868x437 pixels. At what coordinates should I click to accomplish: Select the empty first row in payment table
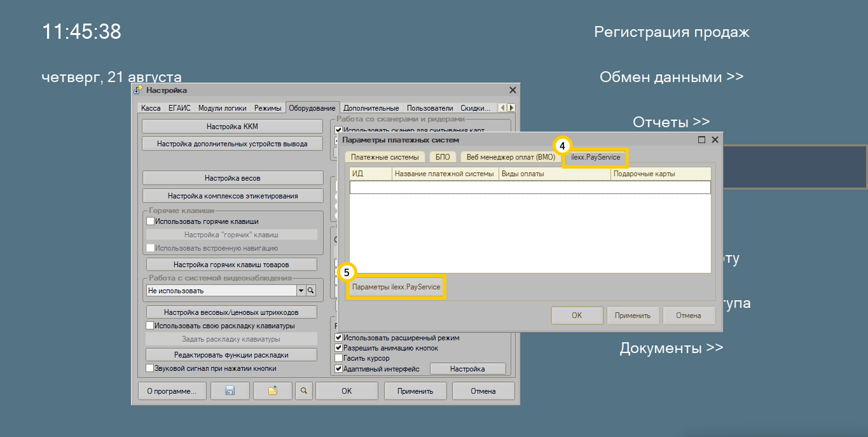pyautogui.click(x=529, y=187)
